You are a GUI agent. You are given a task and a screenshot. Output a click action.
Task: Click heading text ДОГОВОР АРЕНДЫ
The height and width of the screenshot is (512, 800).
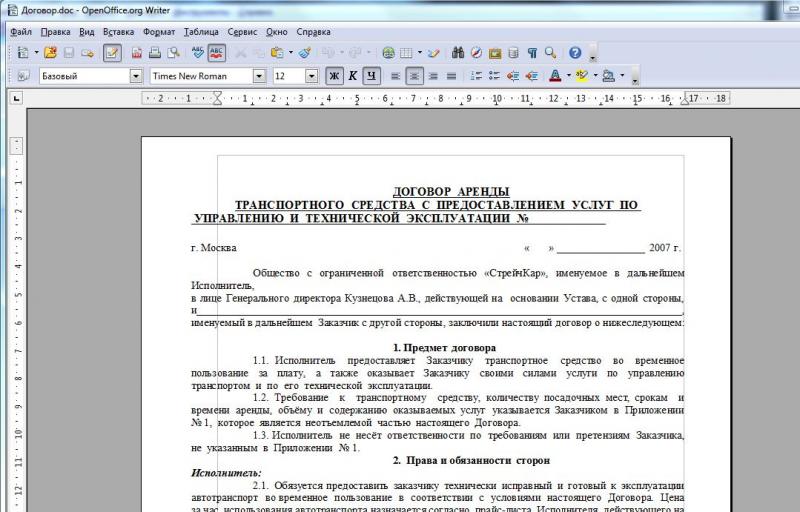[x=451, y=192]
